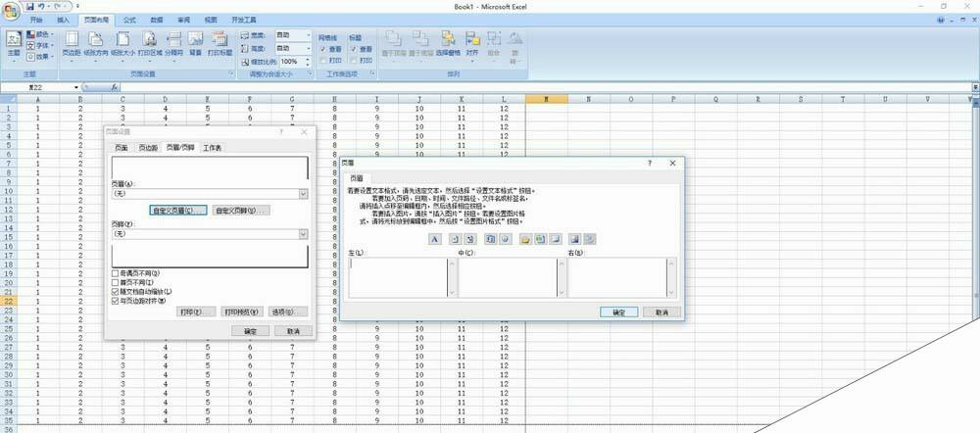The height and width of the screenshot is (433, 980).
Task: Click 打印预览 print preview button
Action: tap(242, 312)
